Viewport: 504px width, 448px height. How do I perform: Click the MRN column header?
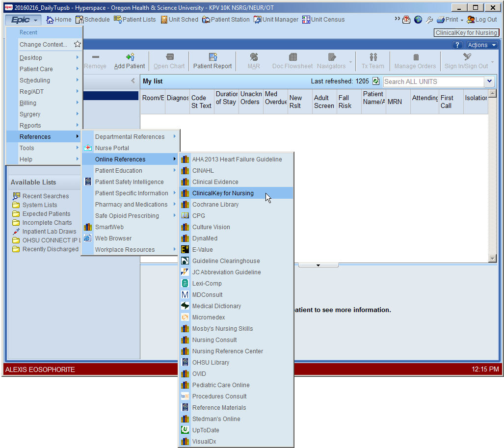point(398,102)
